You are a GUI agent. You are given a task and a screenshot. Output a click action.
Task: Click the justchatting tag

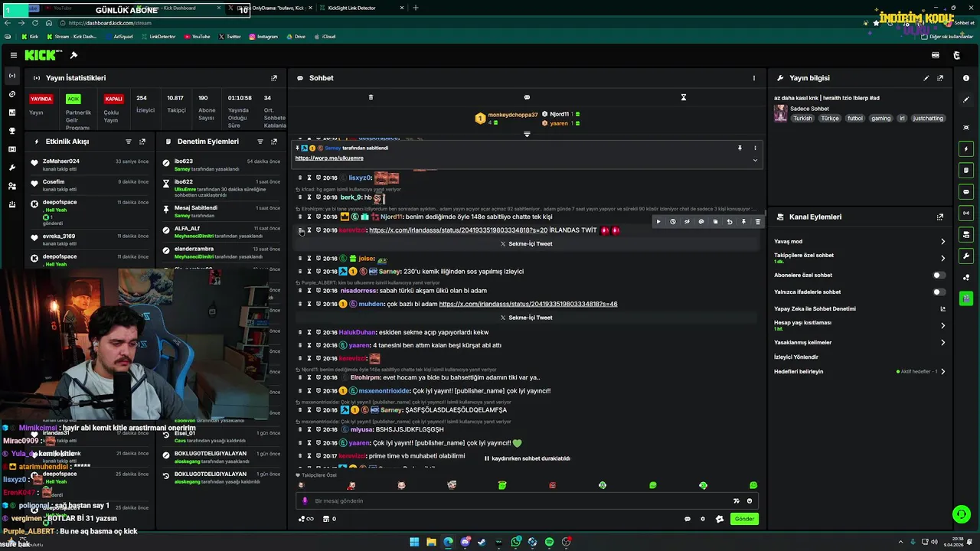point(929,119)
